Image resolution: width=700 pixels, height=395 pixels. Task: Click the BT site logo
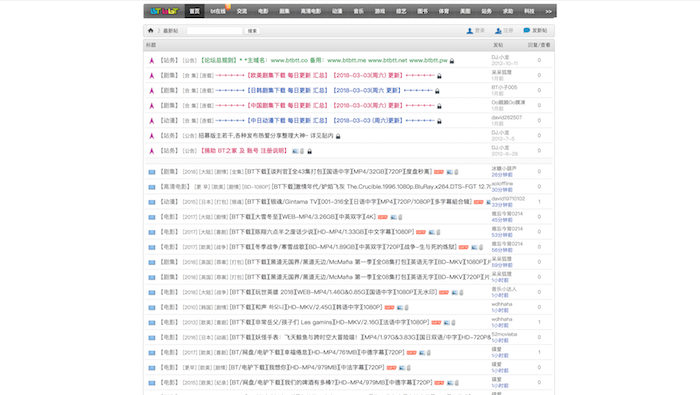[x=164, y=11]
